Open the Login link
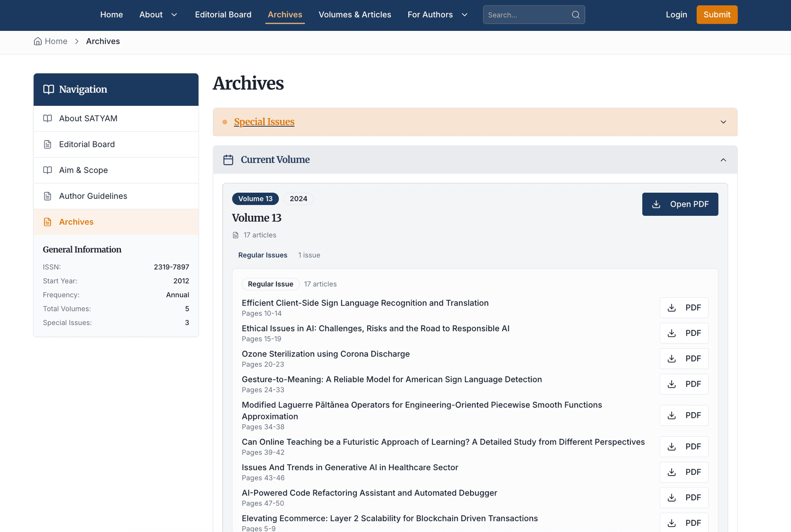The height and width of the screenshot is (532, 791). click(x=676, y=14)
